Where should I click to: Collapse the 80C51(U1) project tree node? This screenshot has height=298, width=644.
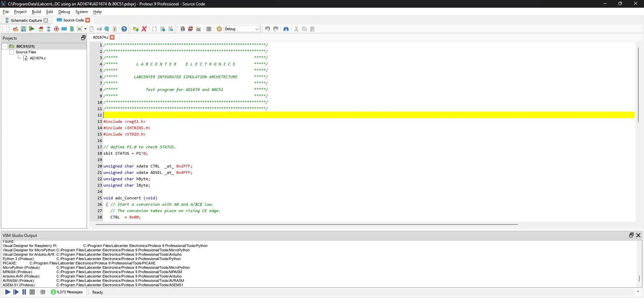(5, 46)
